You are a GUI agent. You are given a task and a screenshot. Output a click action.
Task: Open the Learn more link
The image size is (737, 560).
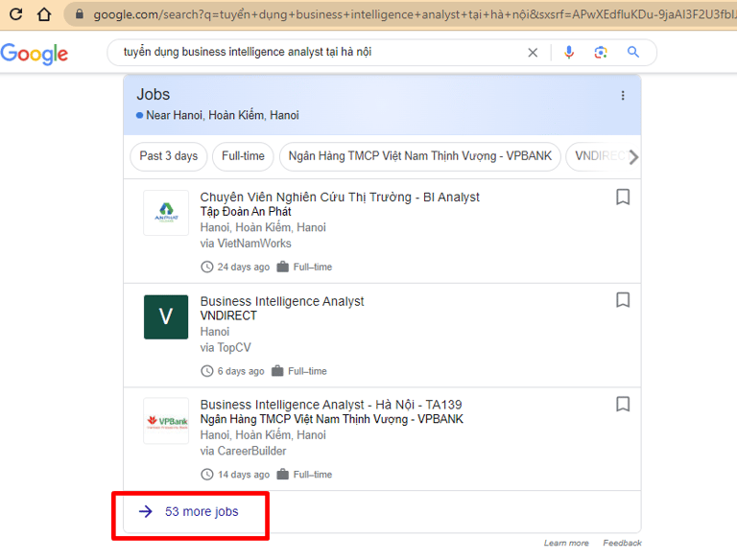point(566,543)
